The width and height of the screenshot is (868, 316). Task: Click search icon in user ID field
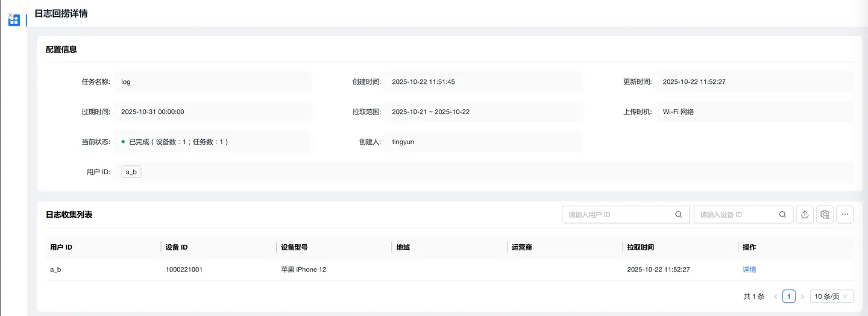679,215
